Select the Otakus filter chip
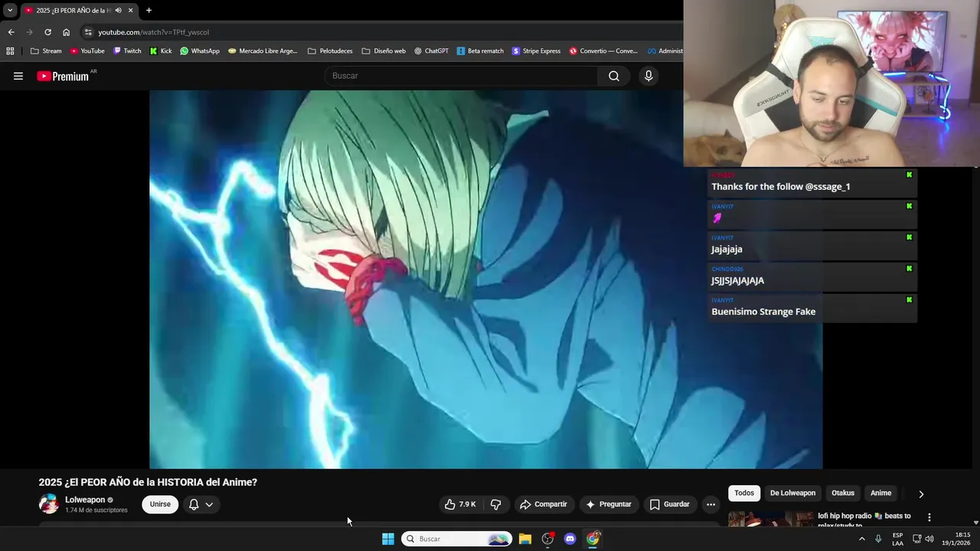 (843, 493)
